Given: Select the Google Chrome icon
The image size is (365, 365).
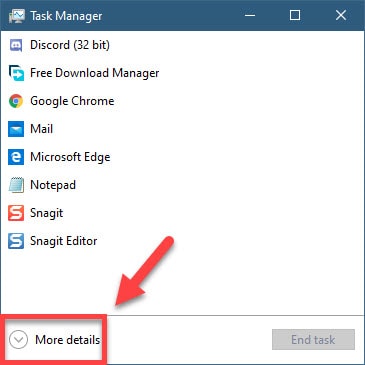Looking at the screenshot, I should [x=16, y=101].
